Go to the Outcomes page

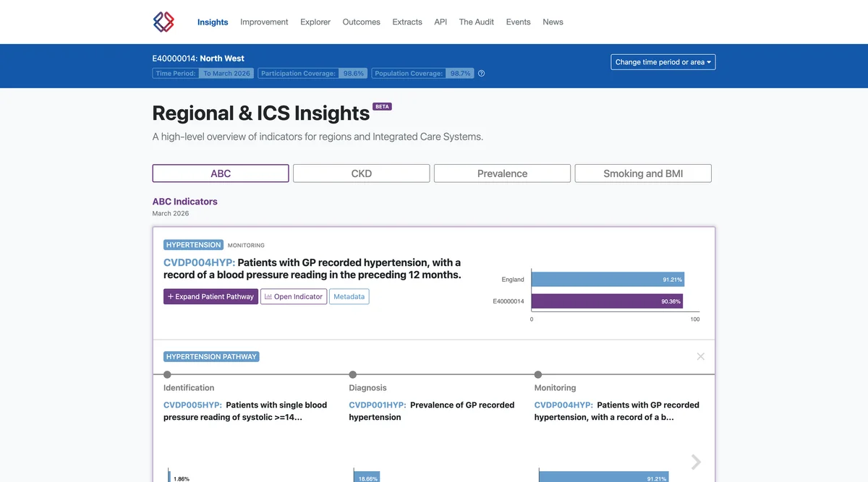click(x=361, y=22)
